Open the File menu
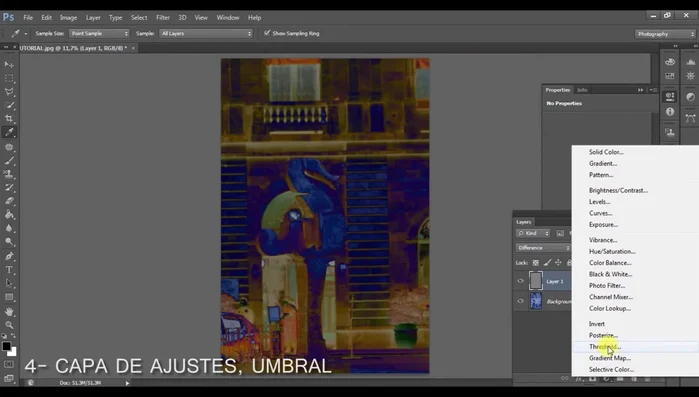This screenshot has width=699, height=397. (28, 17)
